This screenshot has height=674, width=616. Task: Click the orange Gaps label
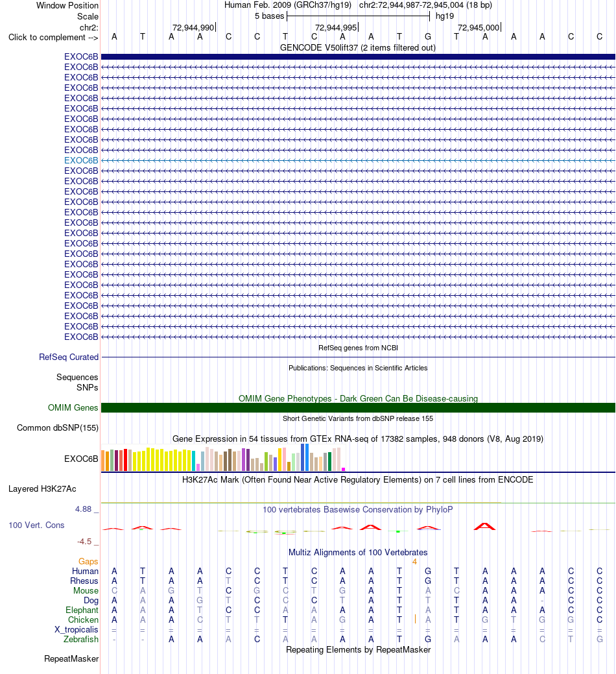88,561
